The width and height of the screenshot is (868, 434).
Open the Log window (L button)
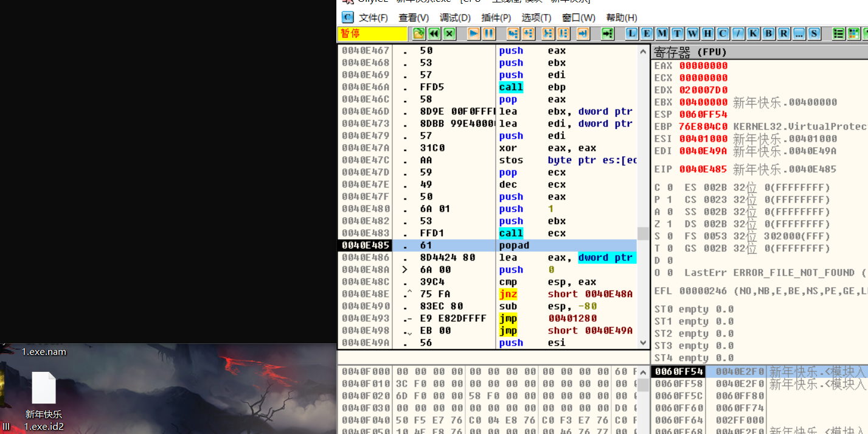pos(632,33)
